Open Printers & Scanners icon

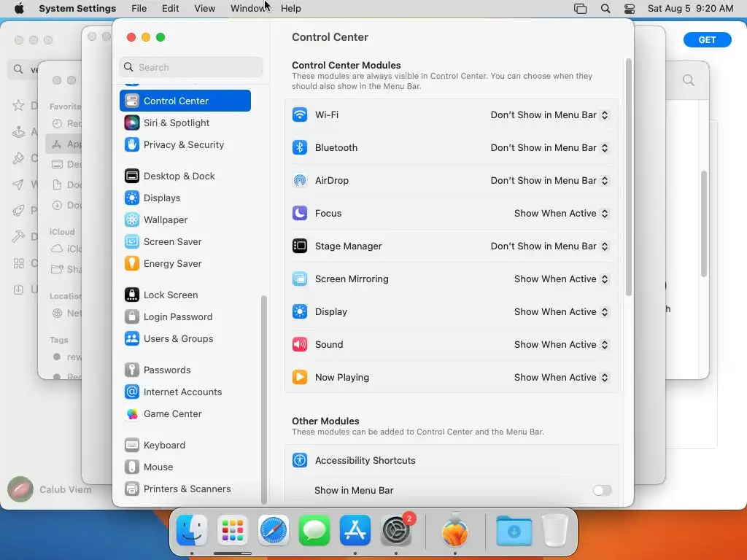[x=132, y=489]
